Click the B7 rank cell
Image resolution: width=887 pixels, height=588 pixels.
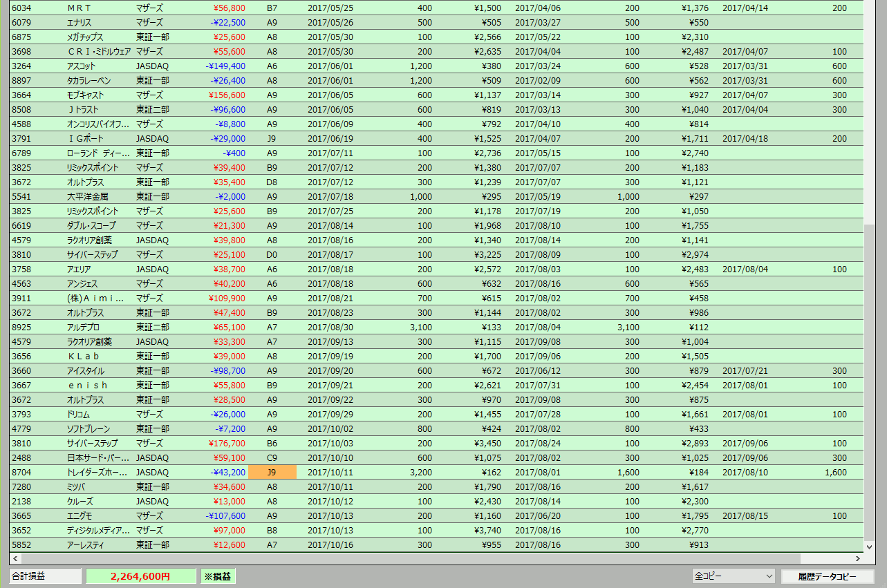(272, 8)
